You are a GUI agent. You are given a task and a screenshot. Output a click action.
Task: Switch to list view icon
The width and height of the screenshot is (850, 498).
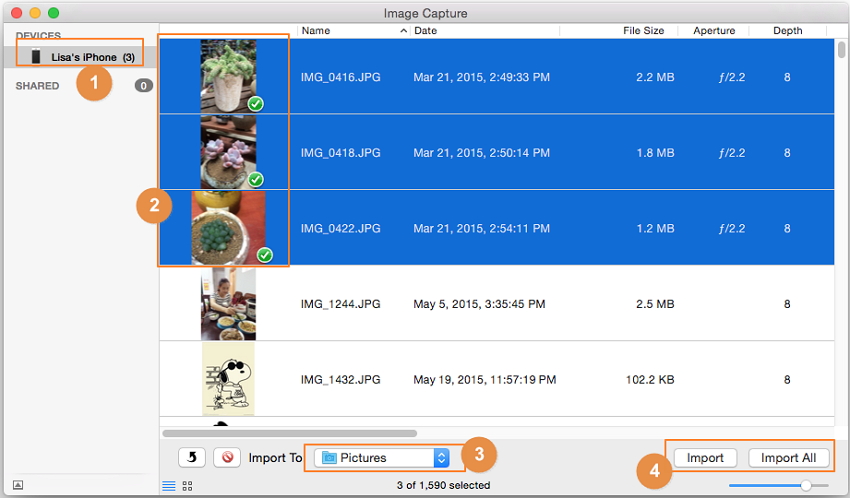(x=168, y=485)
